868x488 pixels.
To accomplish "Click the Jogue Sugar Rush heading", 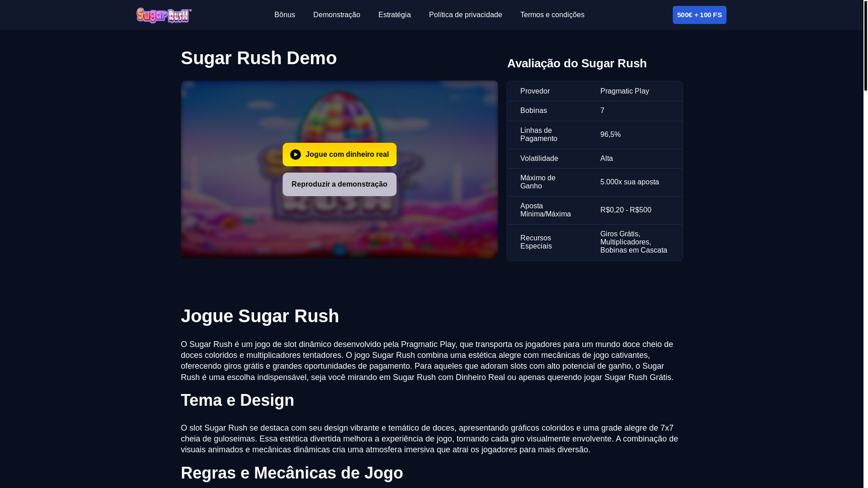I will 260,316.
